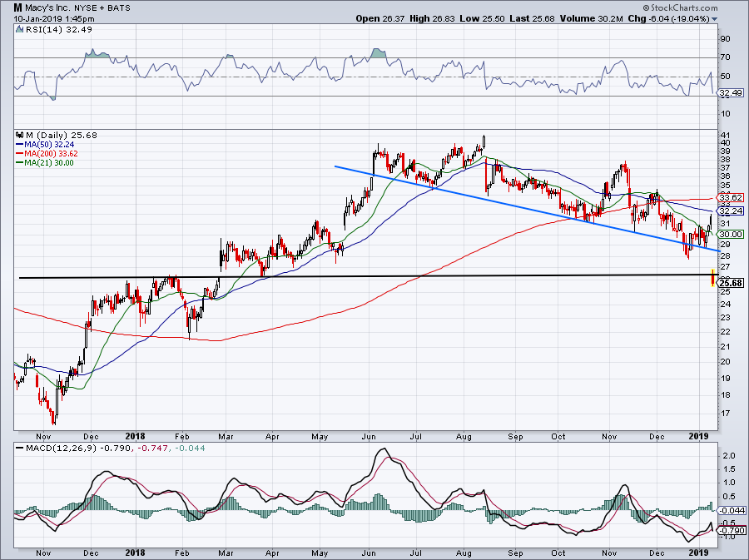This screenshot has width=749, height=560.
Task: Click 2018 on the MACD panel date axis
Action: (135, 553)
